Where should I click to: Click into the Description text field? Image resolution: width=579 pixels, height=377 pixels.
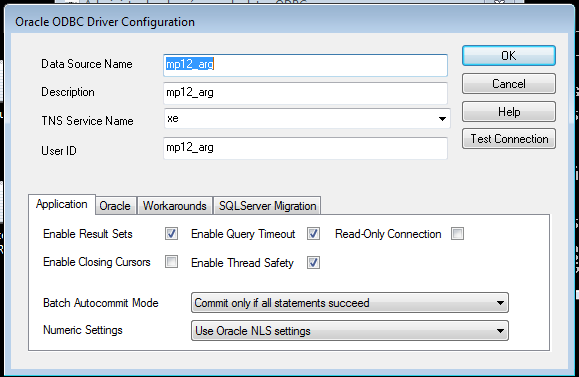click(305, 93)
